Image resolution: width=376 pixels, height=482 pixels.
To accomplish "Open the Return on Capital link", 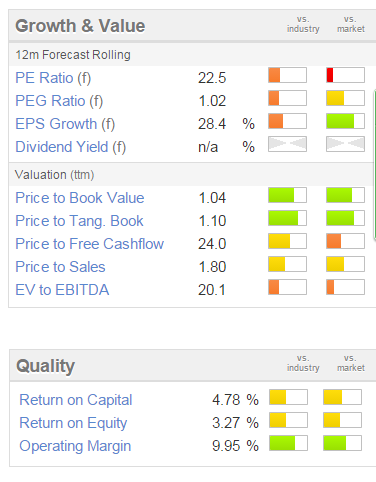I will click(x=76, y=400).
